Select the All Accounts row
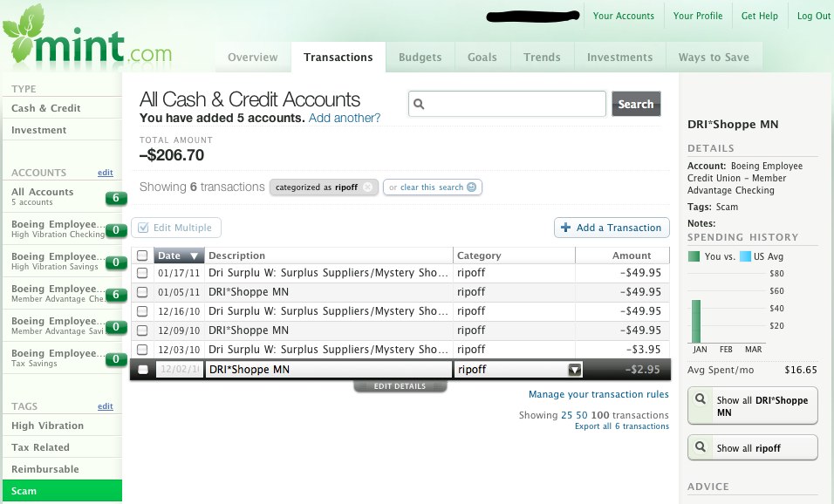This screenshot has height=504, width=834. coord(62,197)
